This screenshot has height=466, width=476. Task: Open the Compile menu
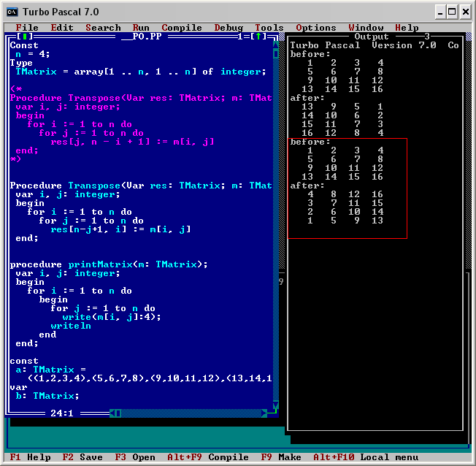182,28
